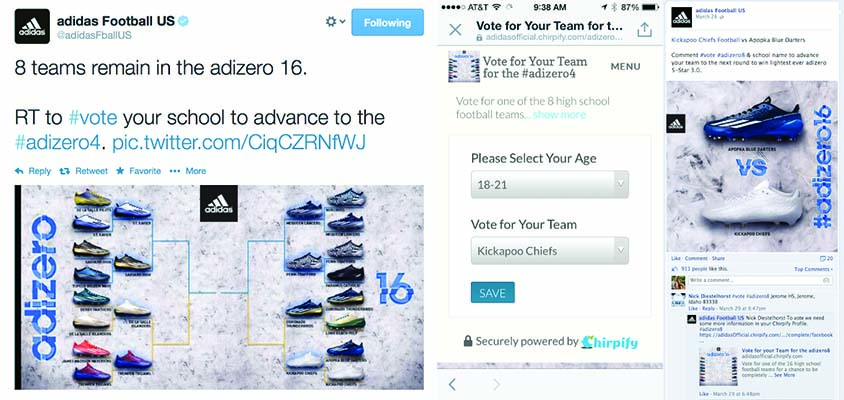This screenshot has height=400, width=844.
Task: Open the More options on tweet
Action: [188, 171]
